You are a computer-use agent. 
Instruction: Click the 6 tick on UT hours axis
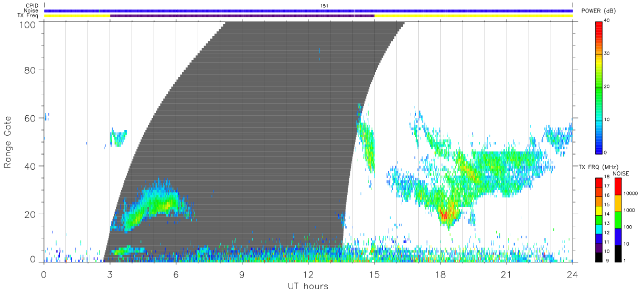pos(176,274)
